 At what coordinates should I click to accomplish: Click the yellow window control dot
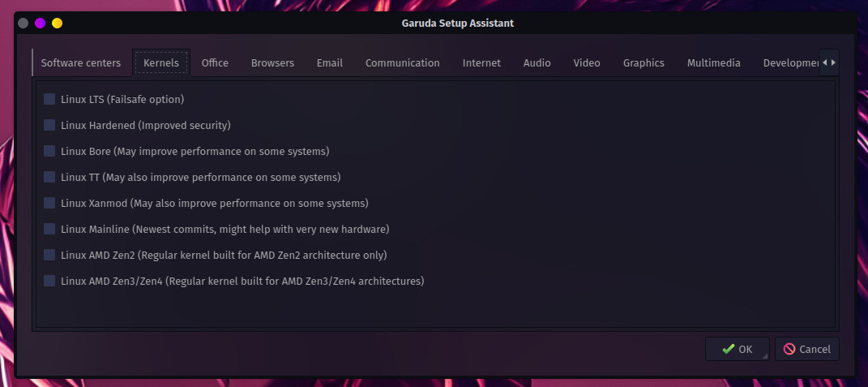coord(57,24)
